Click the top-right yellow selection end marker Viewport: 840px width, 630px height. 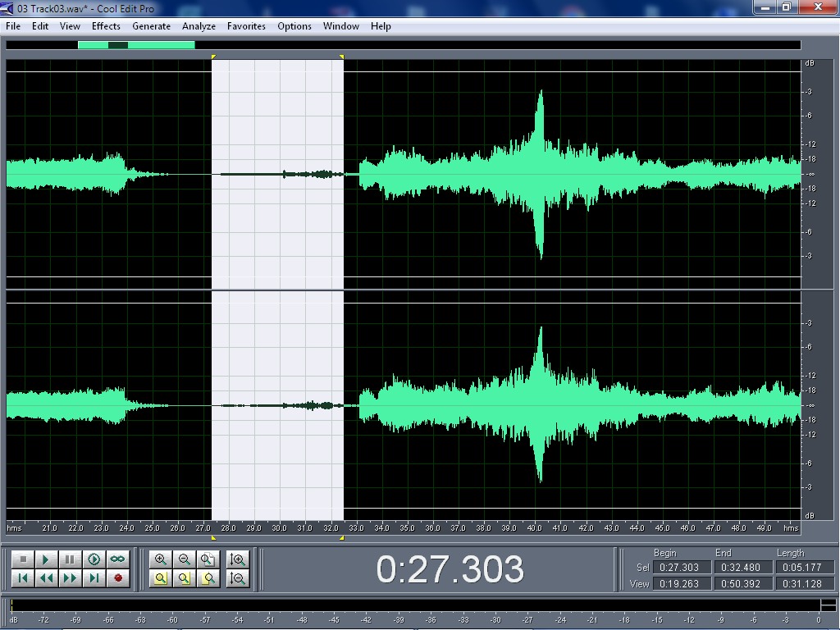342,57
